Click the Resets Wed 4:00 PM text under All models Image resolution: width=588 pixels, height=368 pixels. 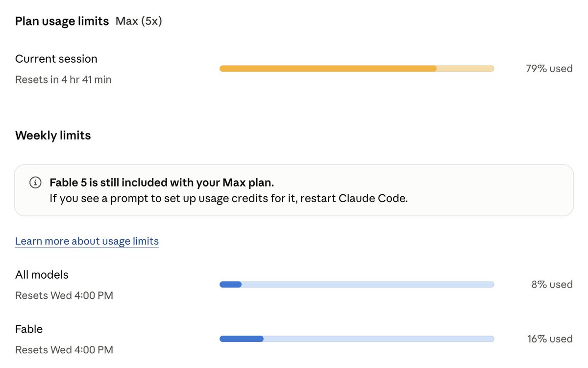point(64,296)
